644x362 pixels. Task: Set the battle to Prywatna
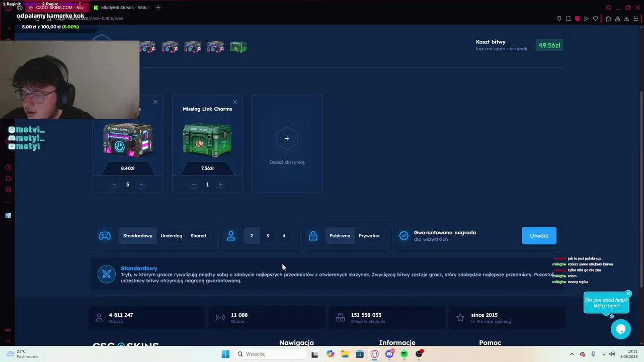click(369, 235)
